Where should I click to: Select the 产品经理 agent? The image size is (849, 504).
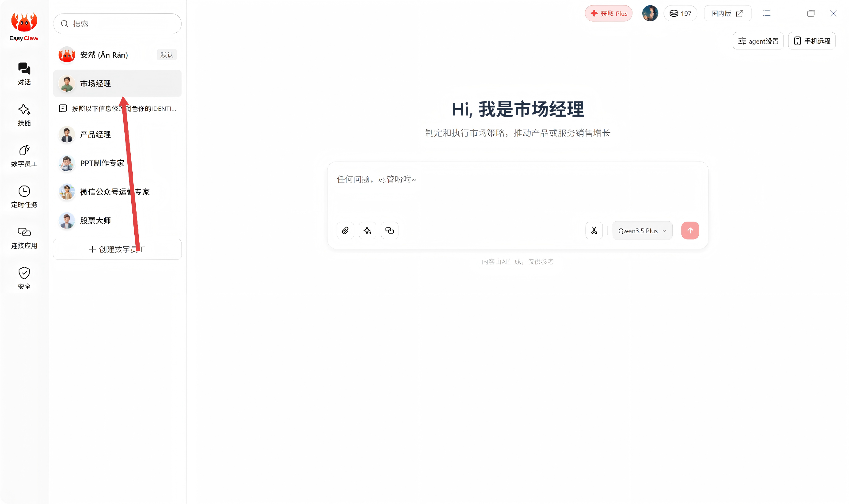(117, 135)
